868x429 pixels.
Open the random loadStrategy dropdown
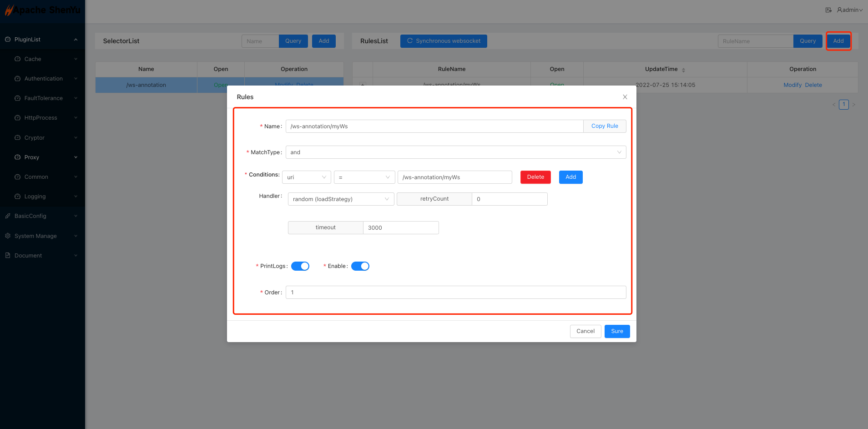[340, 199]
